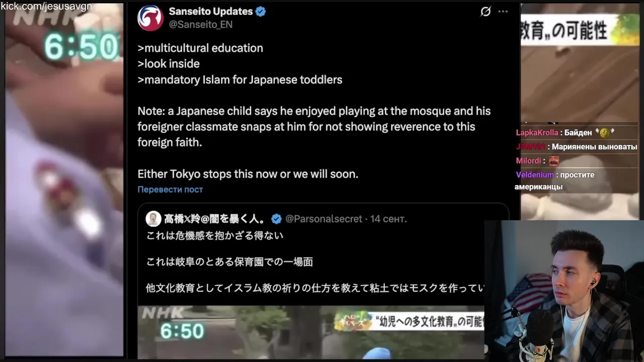Image resolution: width=644 pixels, height=362 pixels.
Task: Open the three-dot more options menu
Action: click(503, 12)
